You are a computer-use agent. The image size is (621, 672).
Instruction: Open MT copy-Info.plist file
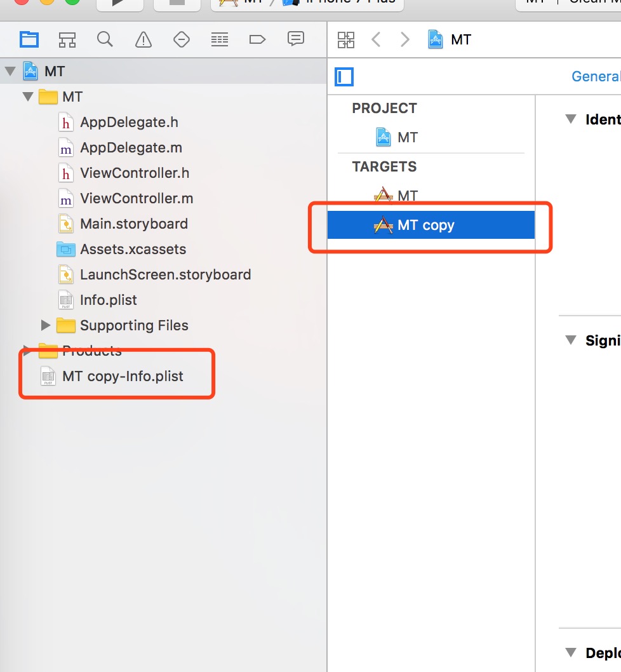point(123,376)
